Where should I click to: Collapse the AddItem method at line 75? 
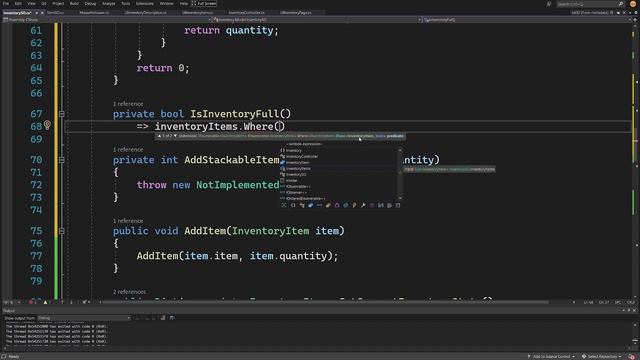[x=62, y=231]
